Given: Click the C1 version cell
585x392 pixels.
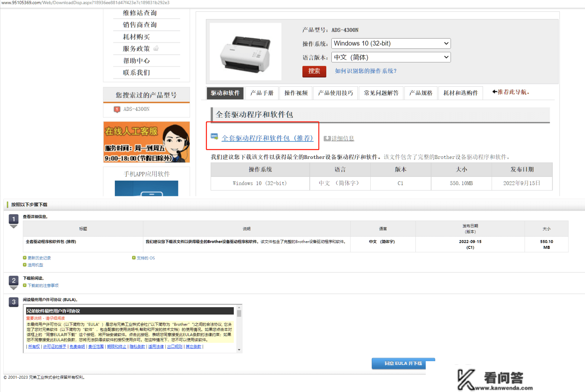Looking at the screenshot, I should click(x=400, y=183).
